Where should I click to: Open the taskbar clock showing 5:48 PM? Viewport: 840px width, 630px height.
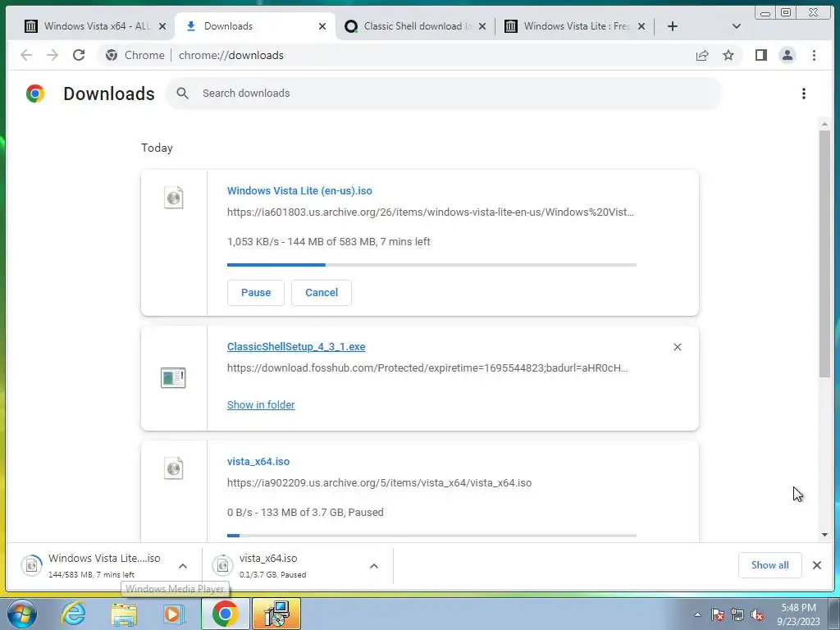pos(798,614)
